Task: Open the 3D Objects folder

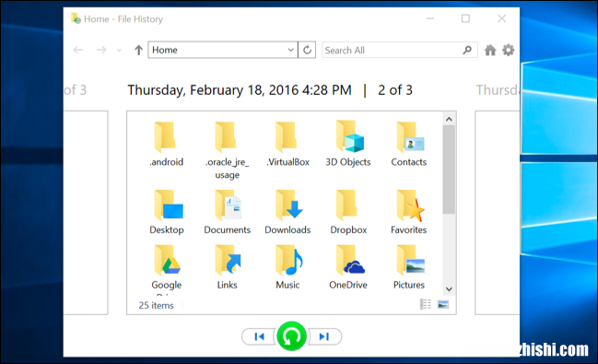Action: (x=348, y=145)
